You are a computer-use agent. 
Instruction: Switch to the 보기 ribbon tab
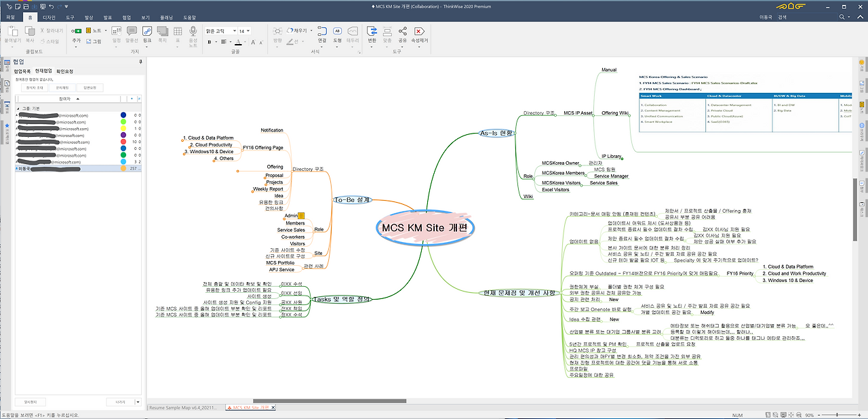[x=146, y=16]
